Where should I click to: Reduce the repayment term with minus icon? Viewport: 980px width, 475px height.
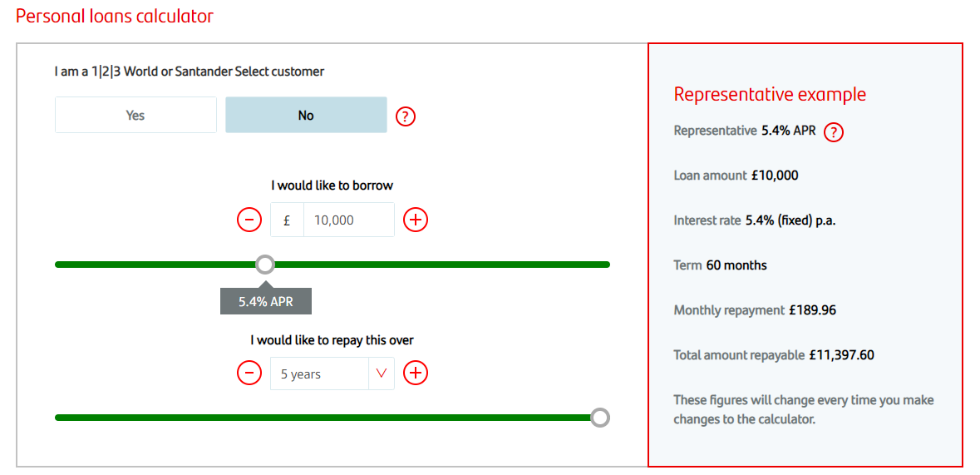click(249, 373)
